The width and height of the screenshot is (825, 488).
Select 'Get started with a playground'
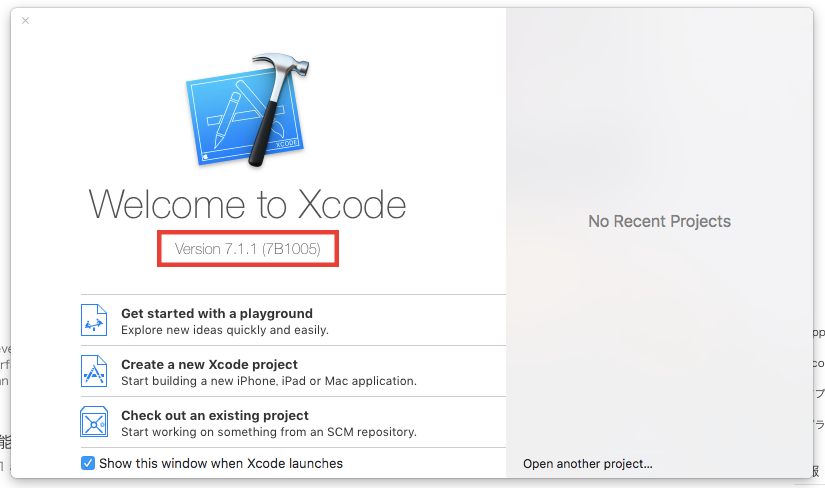[x=293, y=320]
